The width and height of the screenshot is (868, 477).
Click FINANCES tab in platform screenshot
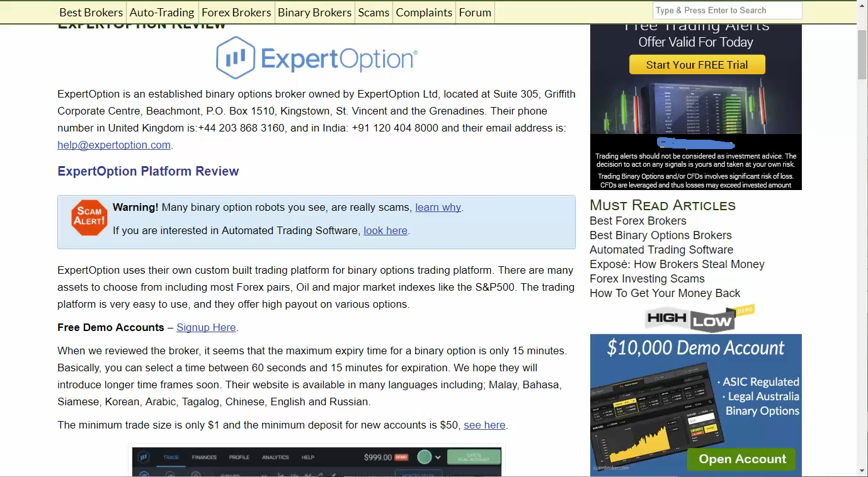pos(204,457)
